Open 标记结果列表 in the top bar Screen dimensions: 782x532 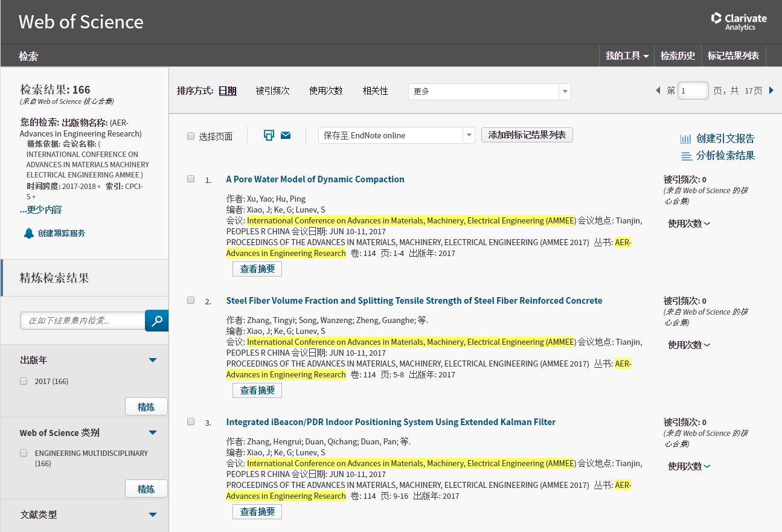(x=733, y=56)
